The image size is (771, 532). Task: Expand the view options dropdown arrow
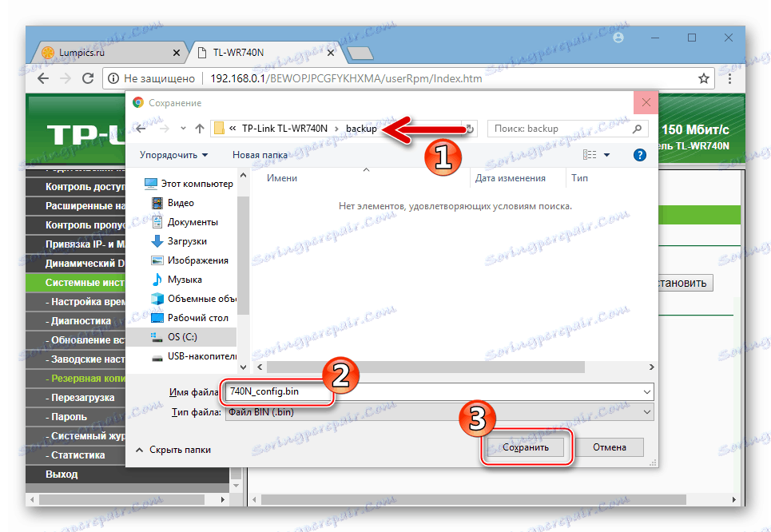[606, 155]
